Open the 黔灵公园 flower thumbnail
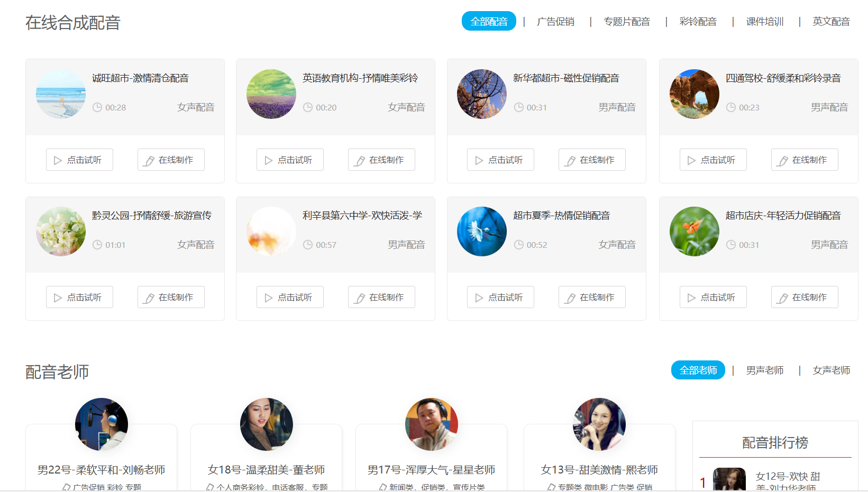 61,231
